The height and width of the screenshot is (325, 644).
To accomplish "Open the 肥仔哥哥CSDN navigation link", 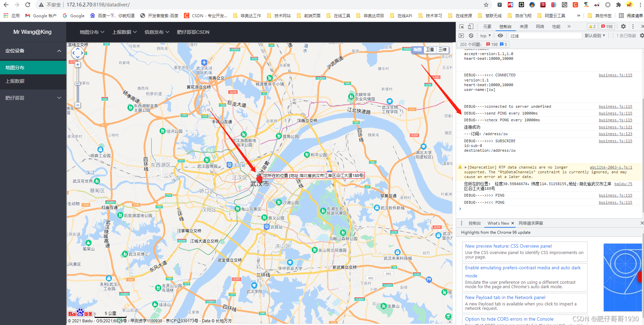I will pos(193,32).
